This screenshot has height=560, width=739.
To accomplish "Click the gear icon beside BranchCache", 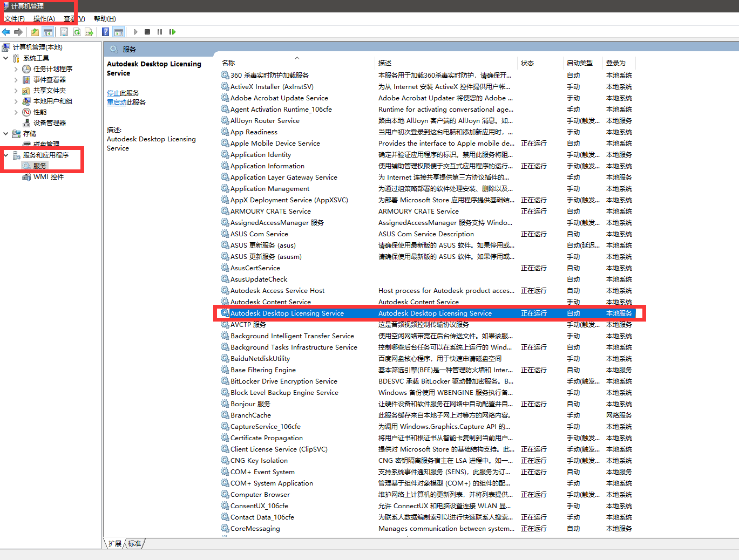I will 225,415.
